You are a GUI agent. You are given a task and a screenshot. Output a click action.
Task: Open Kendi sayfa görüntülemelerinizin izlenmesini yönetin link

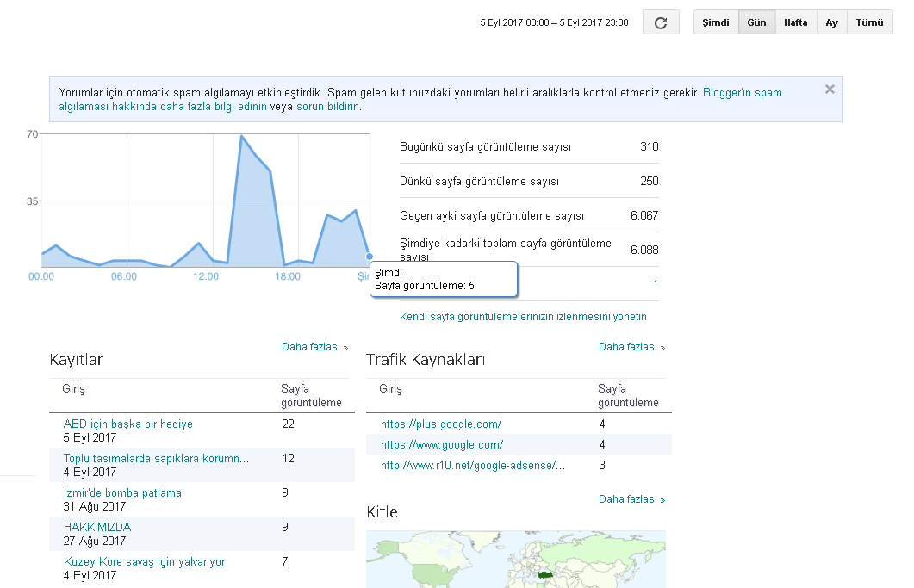pyautogui.click(x=523, y=317)
